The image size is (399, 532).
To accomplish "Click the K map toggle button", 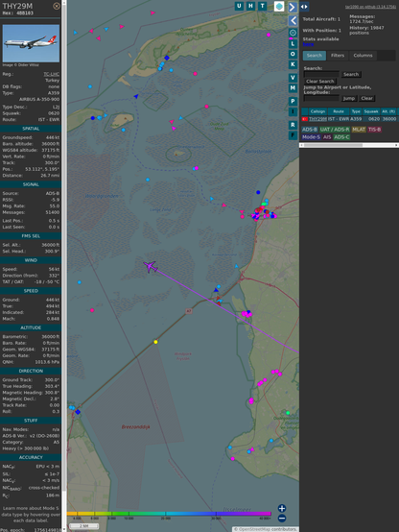I will pyautogui.click(x=293, y=64).
